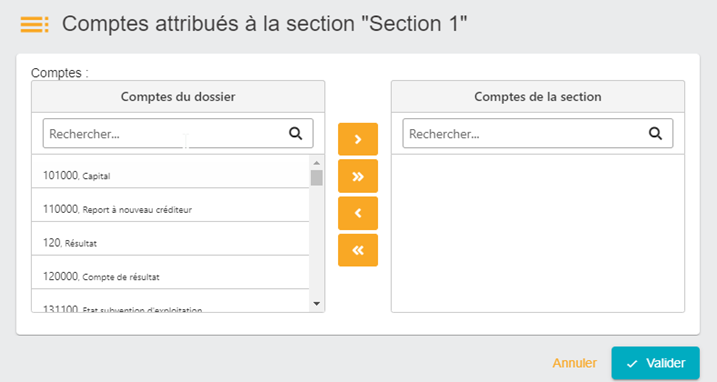Remove selected account from section (single left arrow)
The image size is (717, 382).
pos(358,213)
